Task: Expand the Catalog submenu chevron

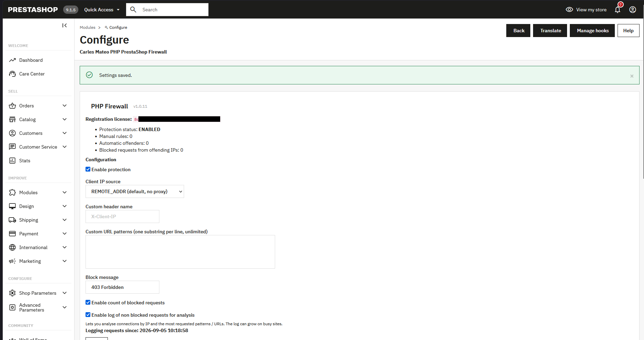Action: click(65, 119)
